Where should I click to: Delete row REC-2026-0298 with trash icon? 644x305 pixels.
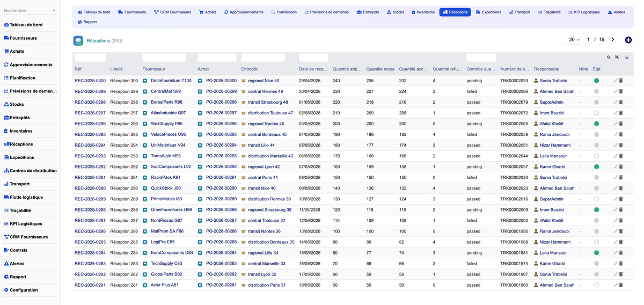click(621, 102)
